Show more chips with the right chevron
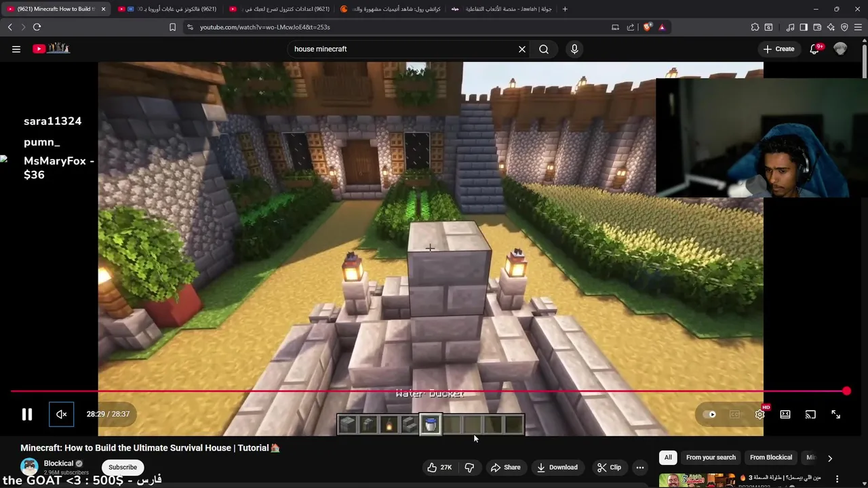Viewport: 868px width, 488px height. (830, 458)
